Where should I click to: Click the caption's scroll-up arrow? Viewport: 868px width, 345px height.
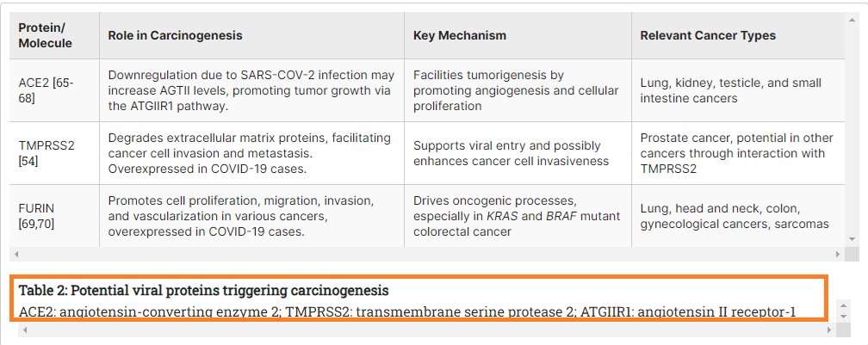842,305
